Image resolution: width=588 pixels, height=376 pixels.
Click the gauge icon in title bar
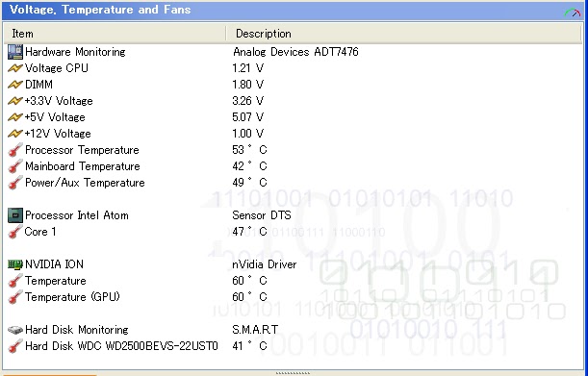[573, 13]
